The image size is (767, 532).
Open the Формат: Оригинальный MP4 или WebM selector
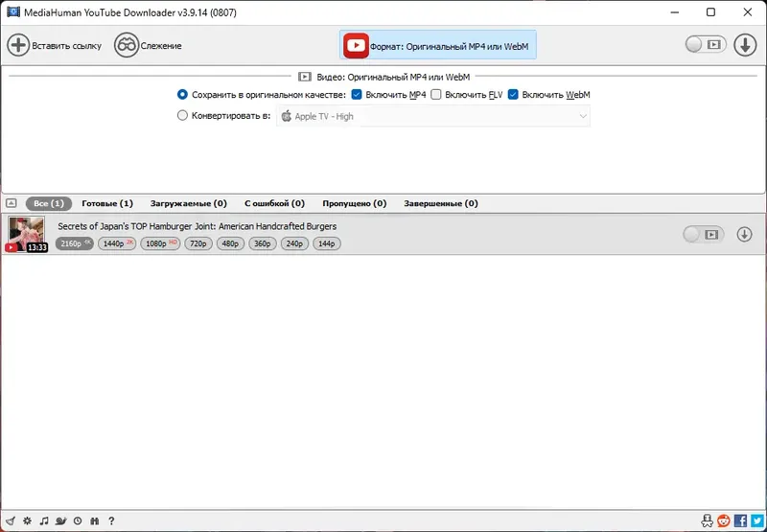[x=438, y=44]
